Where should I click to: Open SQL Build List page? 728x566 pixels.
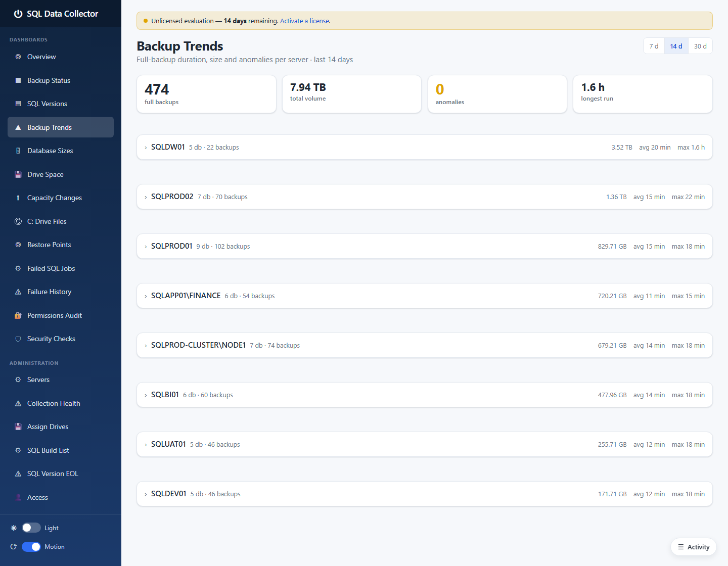(x=61, y=450)
